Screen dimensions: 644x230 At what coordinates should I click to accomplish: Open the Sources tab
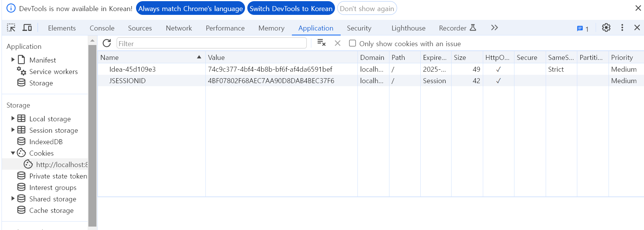click(140, 28)
